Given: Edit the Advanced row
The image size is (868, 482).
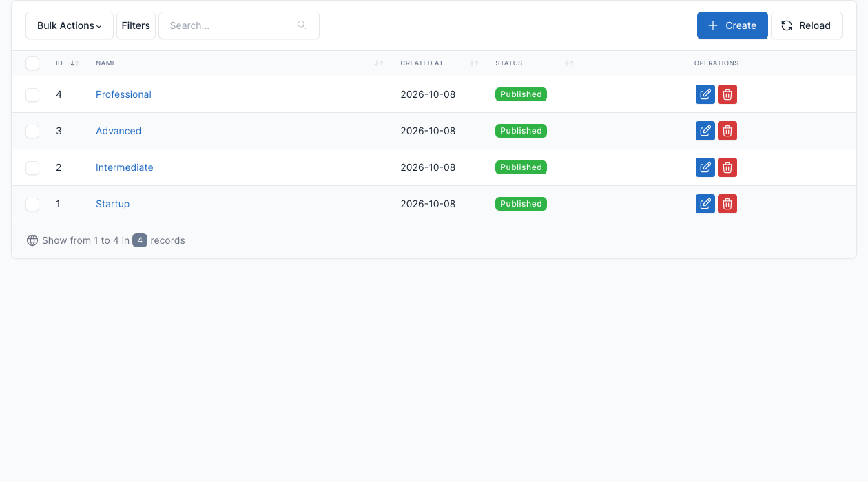Looking at the screenshot, I should [x=705, y=131].
